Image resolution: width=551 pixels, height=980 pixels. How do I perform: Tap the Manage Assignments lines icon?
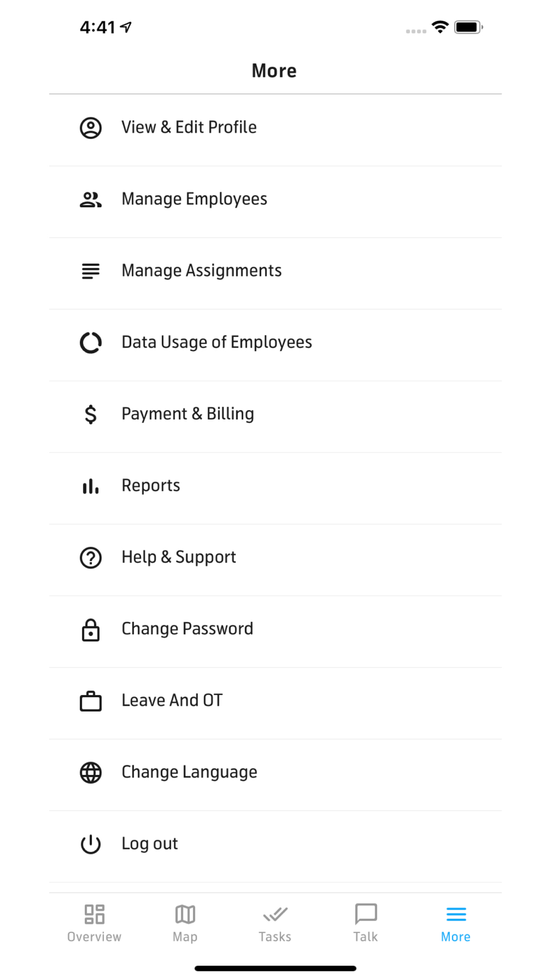[x=91, y=271]
